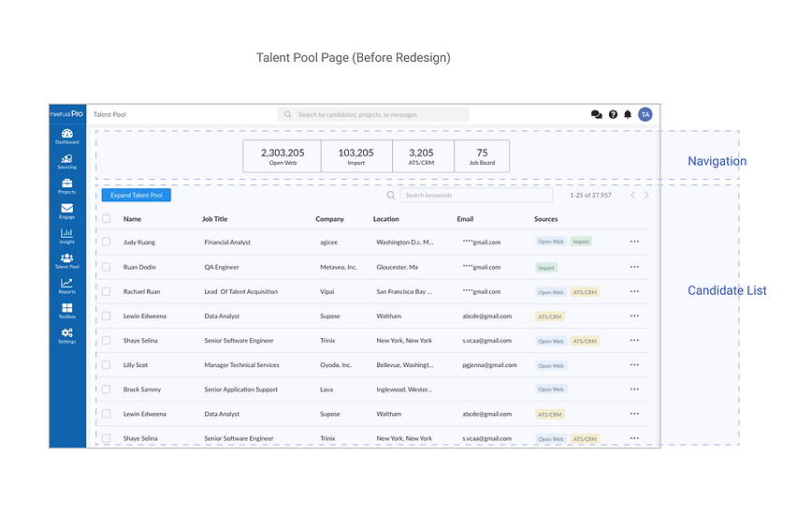
Task: Open candidate Judy Kuang's name
Action: (x=138, y=242)
